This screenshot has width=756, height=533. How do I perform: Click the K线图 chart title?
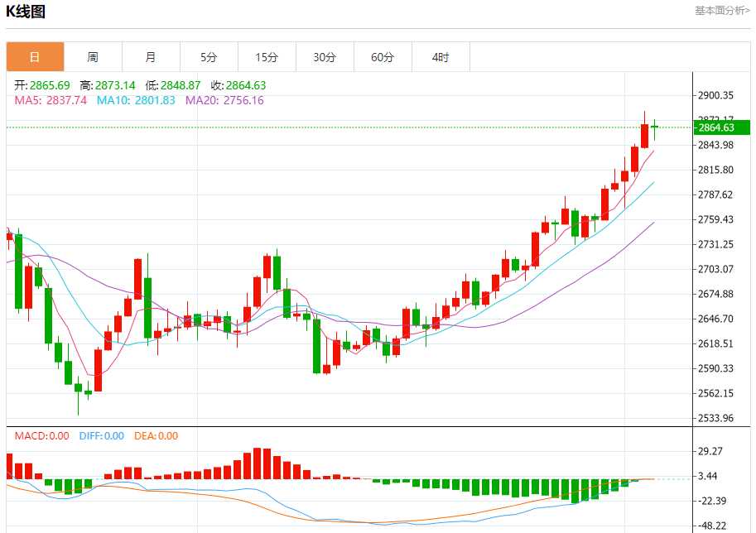26,11
